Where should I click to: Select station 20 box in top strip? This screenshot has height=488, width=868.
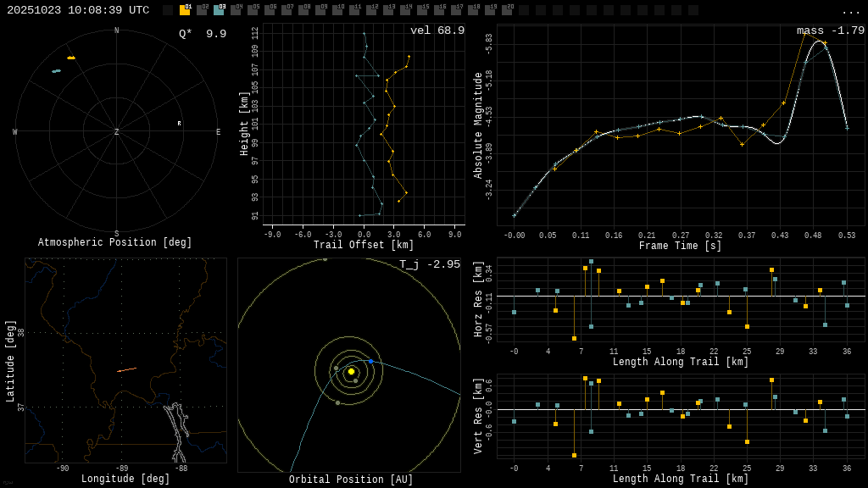click(507, 10)
